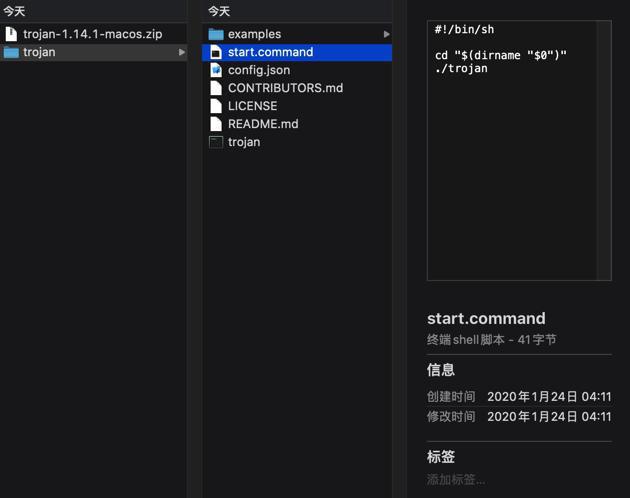Click the cd "$(dirname "$0")" line in preview
Image resolution: width=630 pixels, height=498 pixels.
pyautogui.click(x=501, y=55)
